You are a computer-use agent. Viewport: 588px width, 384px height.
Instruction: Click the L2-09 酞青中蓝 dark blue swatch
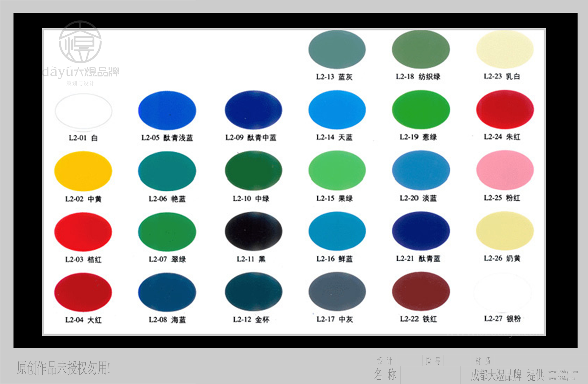(254, 110)
